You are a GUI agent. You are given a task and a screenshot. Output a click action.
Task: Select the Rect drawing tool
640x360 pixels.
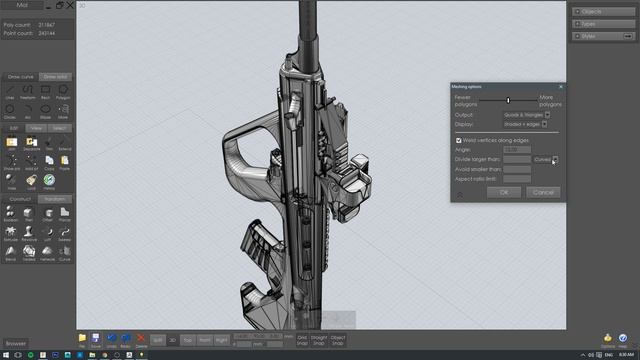45,92
